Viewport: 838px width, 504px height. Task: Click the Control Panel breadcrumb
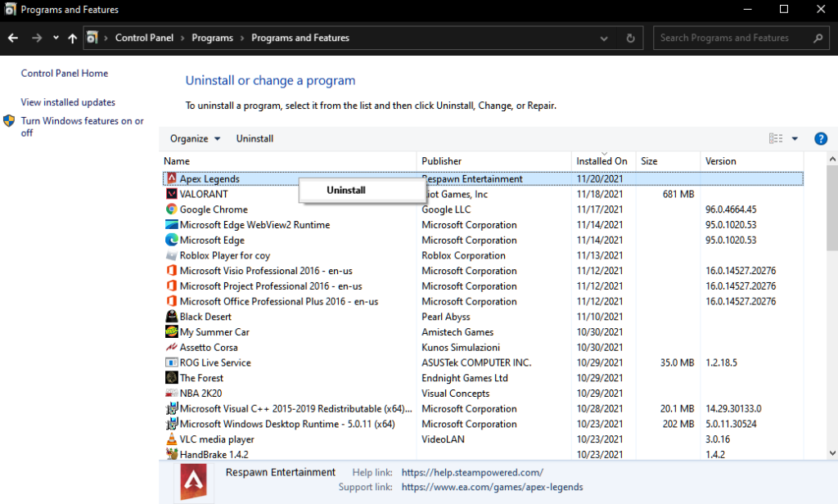pyautogui.click(x=144, y=38)
